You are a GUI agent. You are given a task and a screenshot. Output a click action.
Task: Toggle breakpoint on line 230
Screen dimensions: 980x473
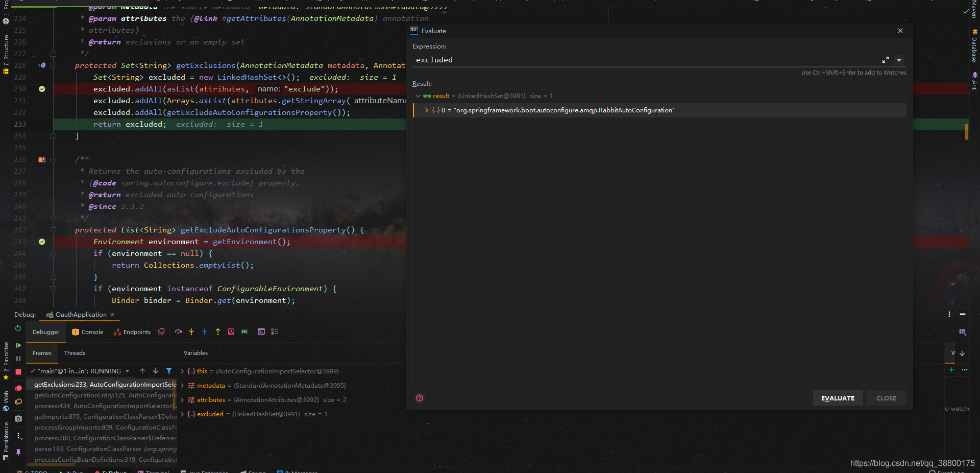pos(42,89)
